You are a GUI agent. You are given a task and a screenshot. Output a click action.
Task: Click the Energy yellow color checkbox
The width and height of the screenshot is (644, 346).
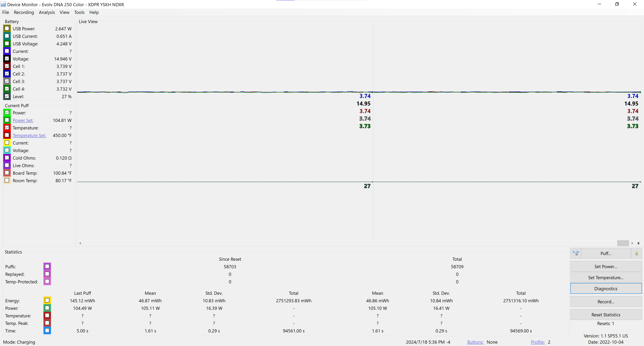47,300
